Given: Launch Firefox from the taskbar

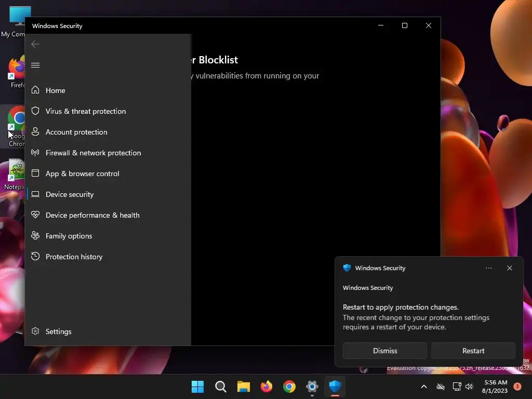Looking at the screenshot, I should [x=267, y=387].
